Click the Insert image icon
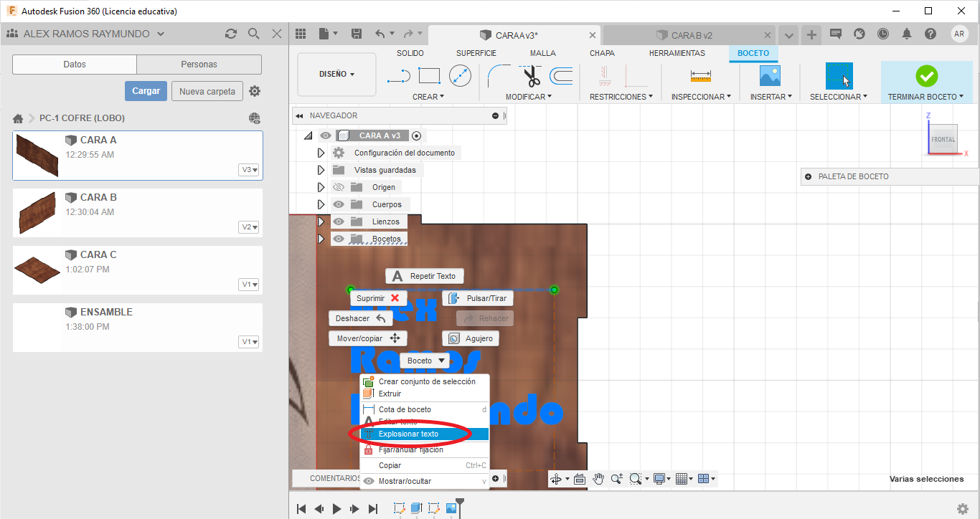The height and width of the screenshot is (519, 980). coord(770,75)
